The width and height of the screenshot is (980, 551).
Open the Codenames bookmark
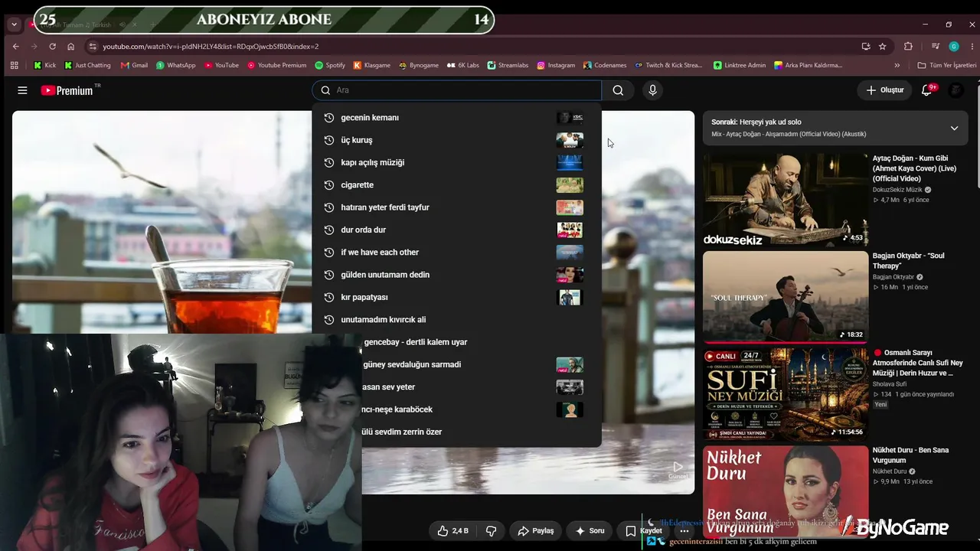(605, 65)
